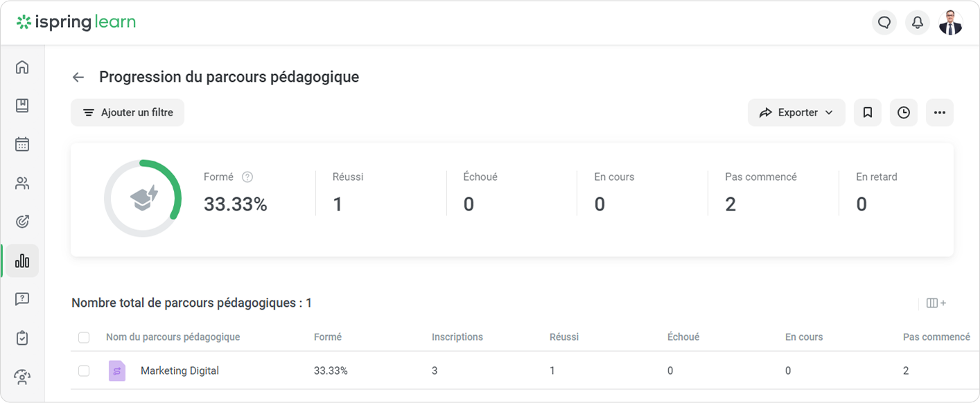
Task: Click the bookmark icon button
Action: tap(867, 113)
